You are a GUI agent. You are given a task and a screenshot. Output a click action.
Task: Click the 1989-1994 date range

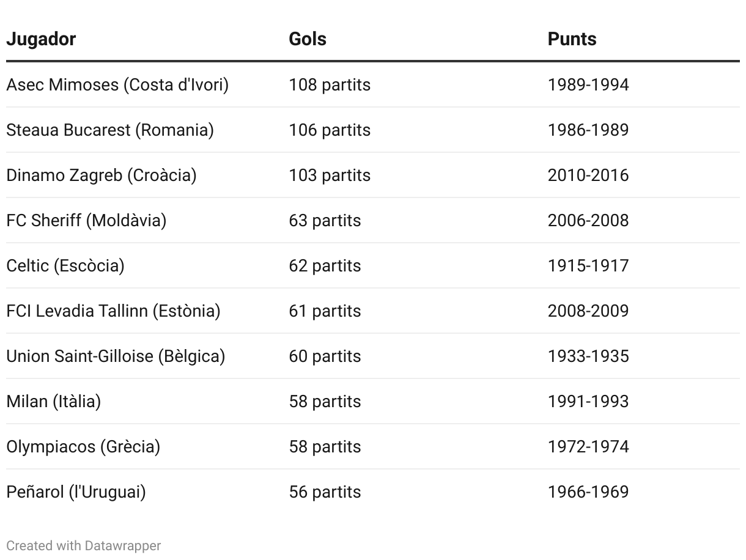pos(588,85)
